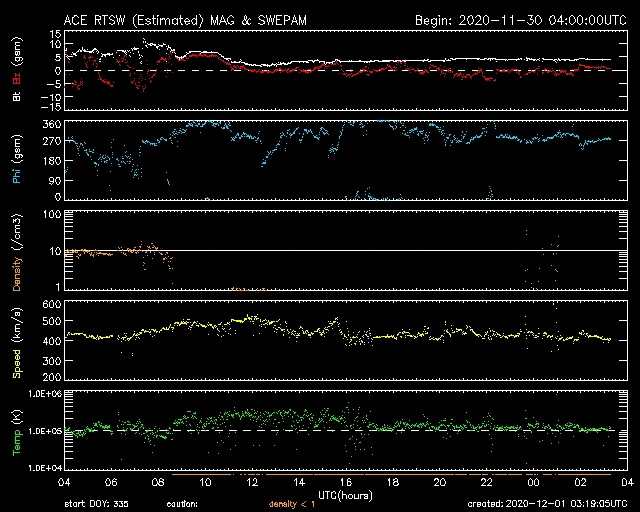Screen dimensions: 640x512
Task: Click the '400' tick on the Speed axis
Action: [x=52, y=341]
